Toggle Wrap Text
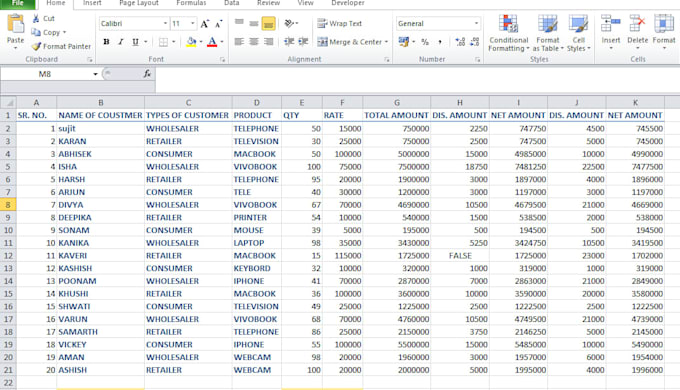The image size is (680, 390). coord(340,23)
